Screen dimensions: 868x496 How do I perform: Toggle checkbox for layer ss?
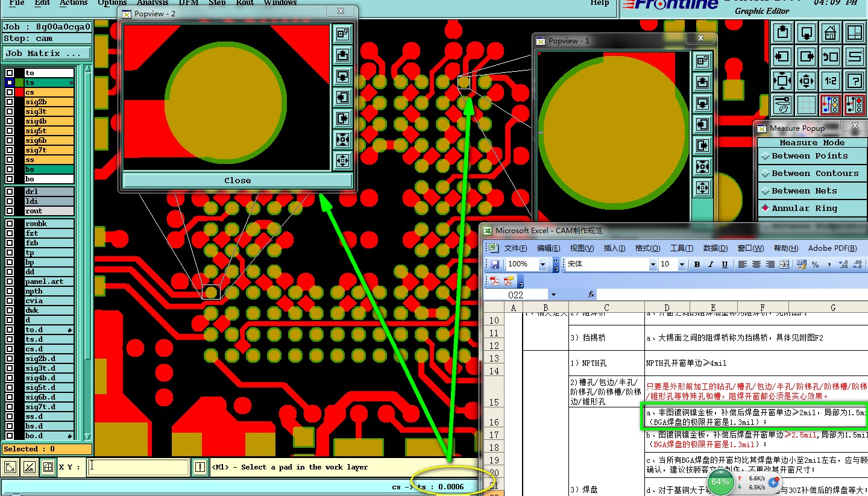tap(10, 160)
